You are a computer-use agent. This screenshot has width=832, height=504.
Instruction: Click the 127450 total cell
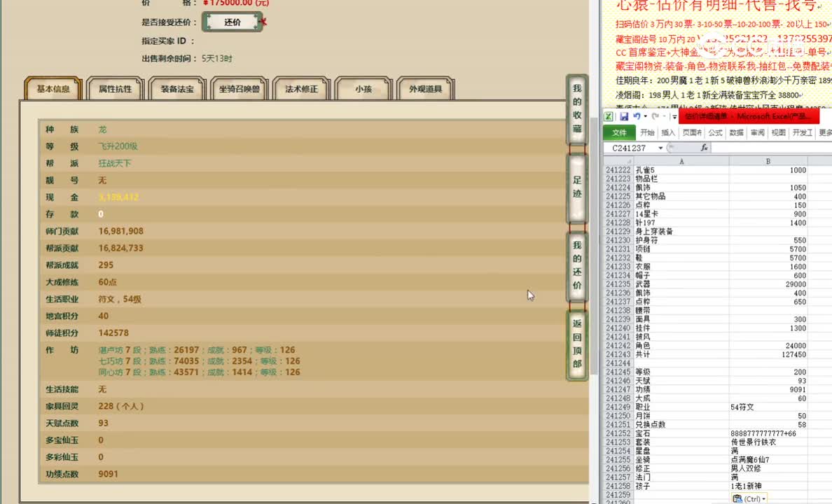tap(768, 354)
